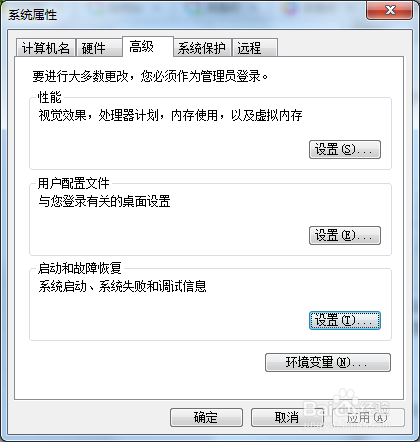This screenshot has height=442, width=420.
Task: Confirm with the 确定 button
Action: [206, 417]
